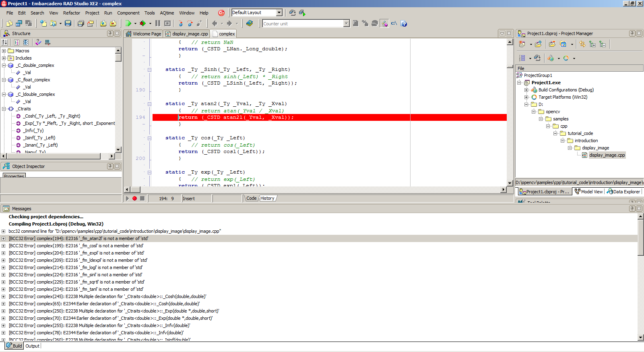Open the Component menu
This screenshot has height=352, width=644.
pos(128,13)
